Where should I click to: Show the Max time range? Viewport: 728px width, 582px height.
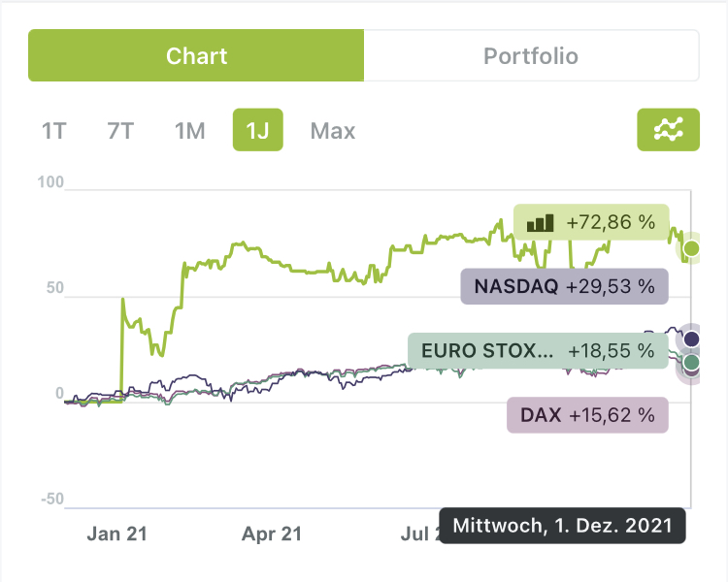333,130
